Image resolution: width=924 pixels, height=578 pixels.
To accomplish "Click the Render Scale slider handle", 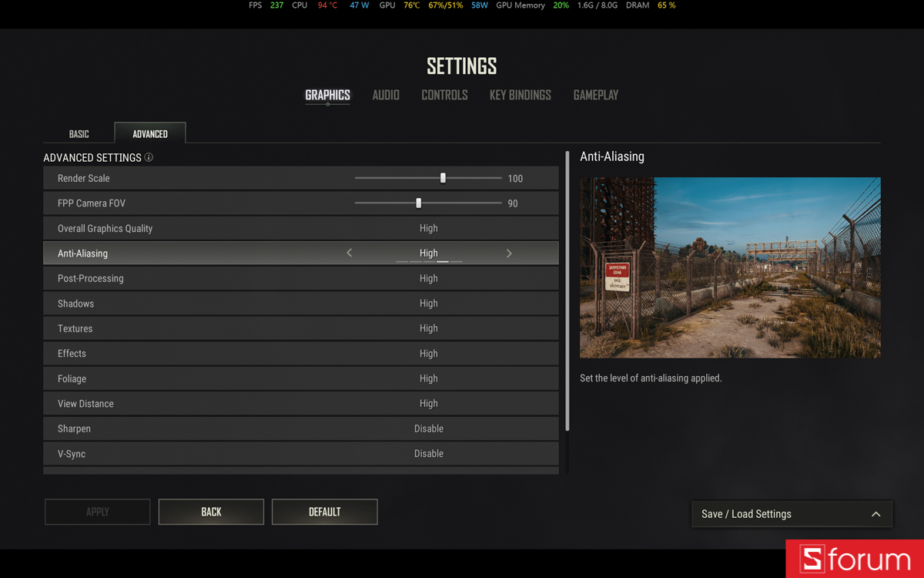I will 443,178.
